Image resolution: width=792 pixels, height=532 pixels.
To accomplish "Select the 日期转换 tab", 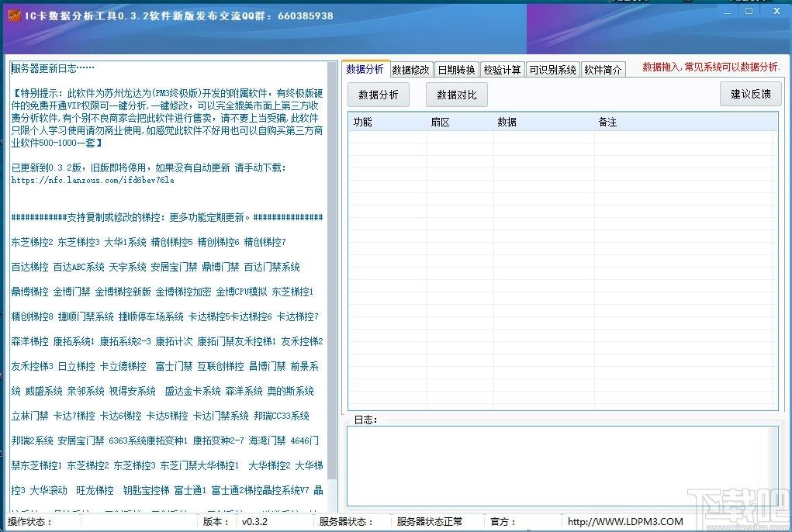I will pos(456,70).
